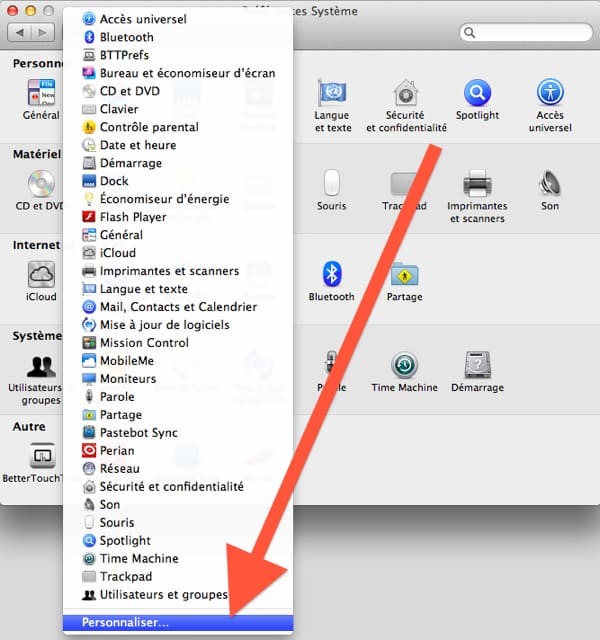This screenshot has height=640, width=600.
Task: Choose Personnaliser… at the menu bottom
Action: [178, 622]
